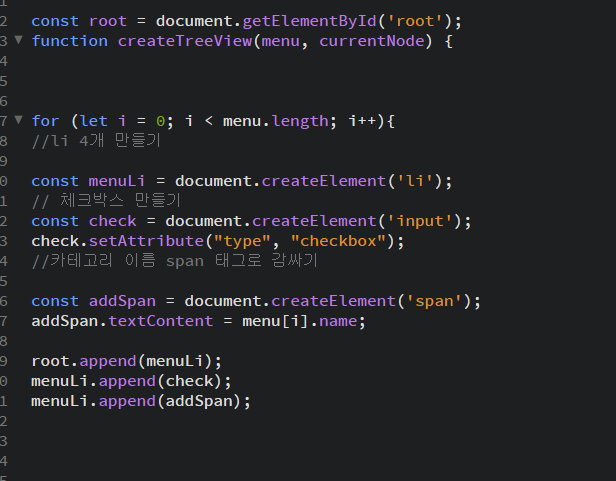Click the 'li' string literal
616x481 pixels.
(x=414, y=181)
